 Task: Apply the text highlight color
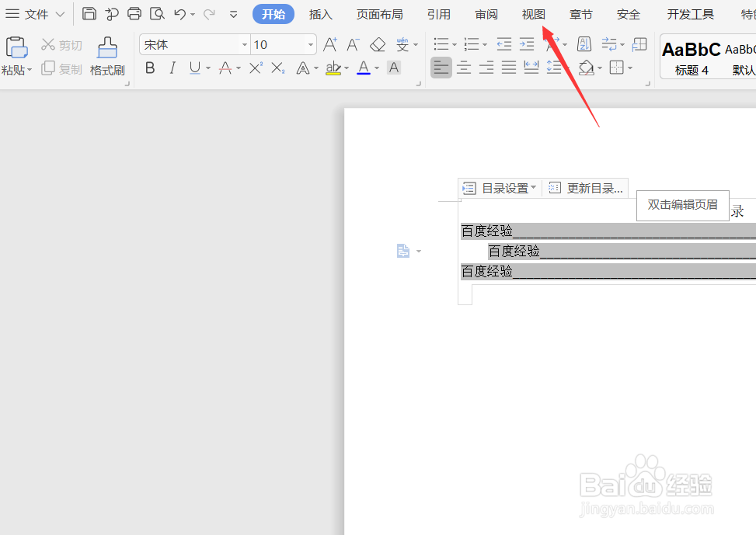[x=333, y=68]
